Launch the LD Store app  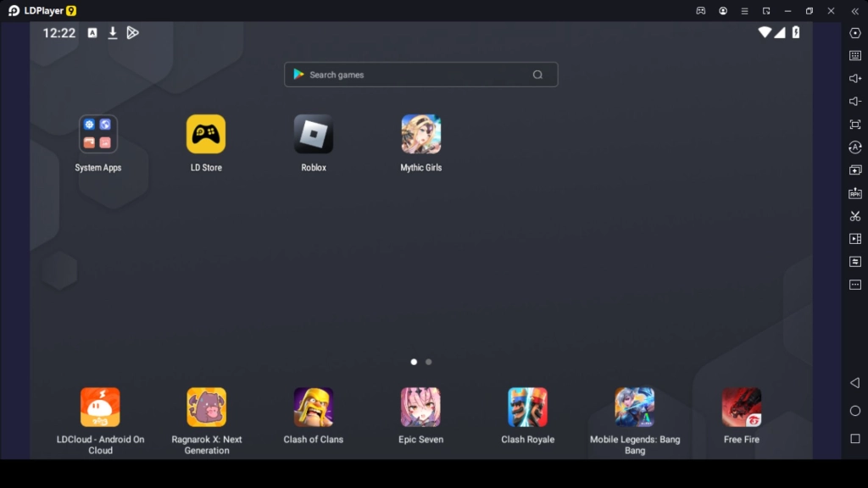[x=206, y=134]
